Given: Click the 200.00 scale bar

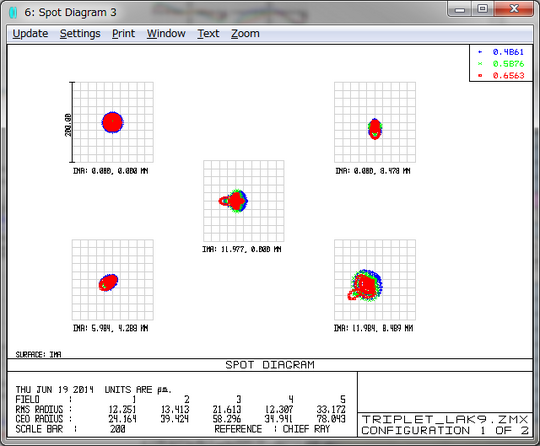Looking at the screenshot, I should (71, 122).
